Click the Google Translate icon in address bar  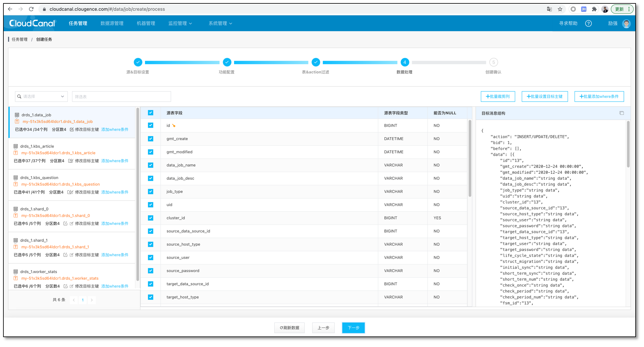[x=549, y=9]
